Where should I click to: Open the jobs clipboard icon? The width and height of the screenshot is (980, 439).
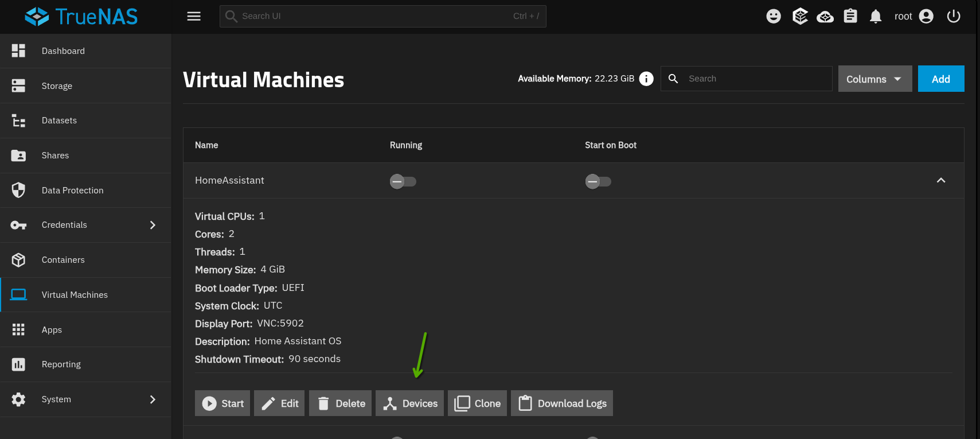click(x=850, y=16)
